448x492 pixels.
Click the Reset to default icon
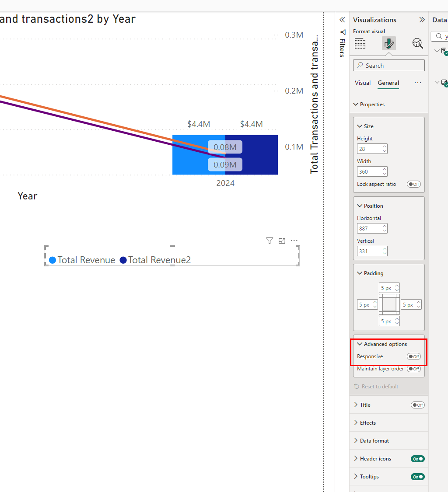356,386
